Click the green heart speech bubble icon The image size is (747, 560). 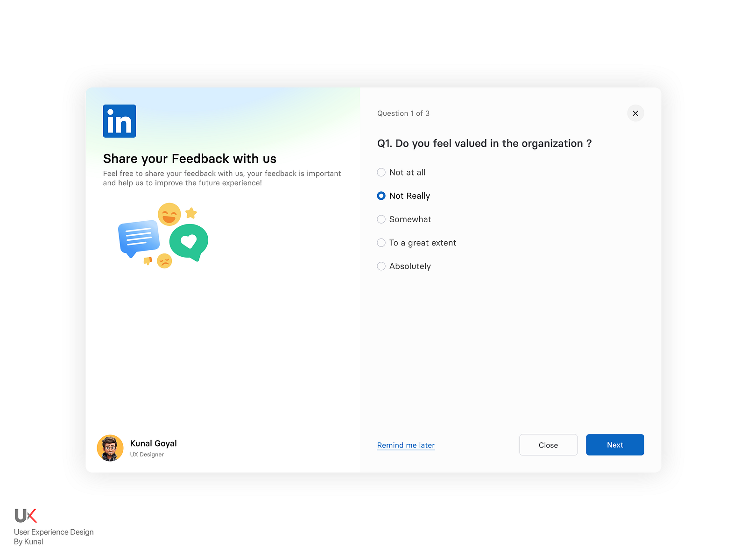[189, 241]
